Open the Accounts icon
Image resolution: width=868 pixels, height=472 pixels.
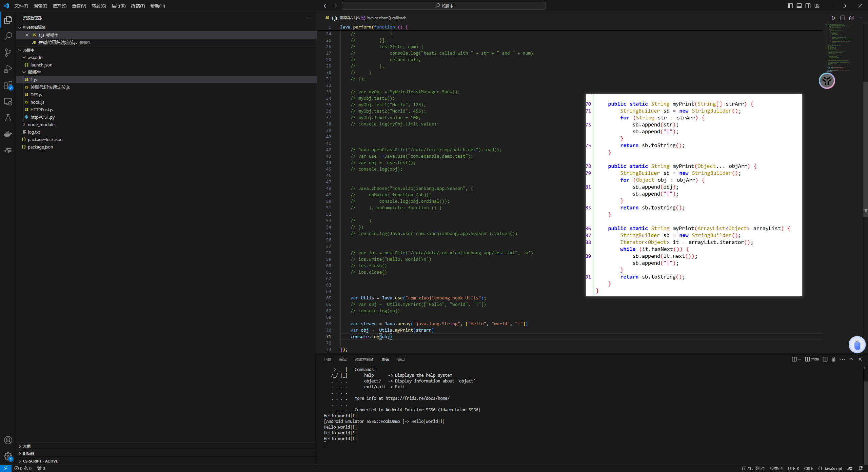[8, 440]
